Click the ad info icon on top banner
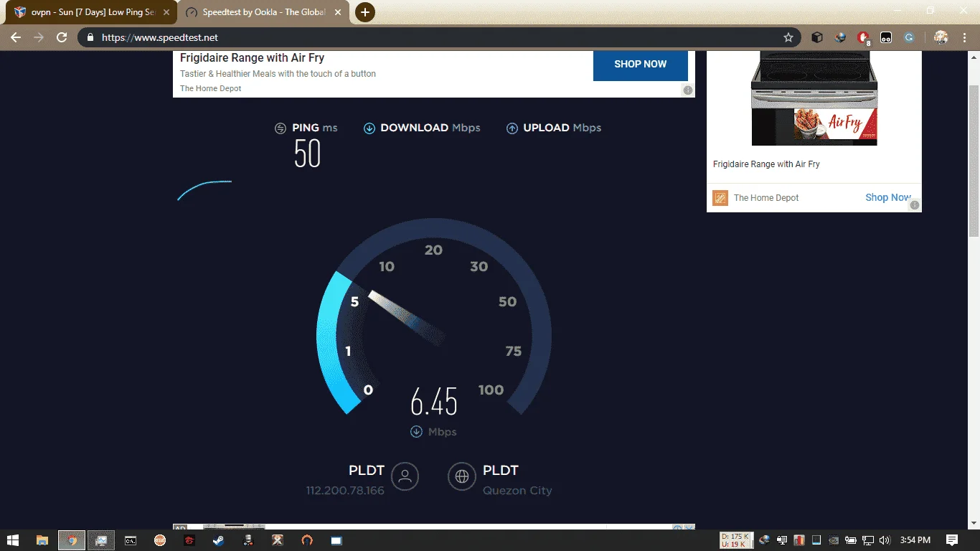This screenshot has width=980, height=551. 687,90
